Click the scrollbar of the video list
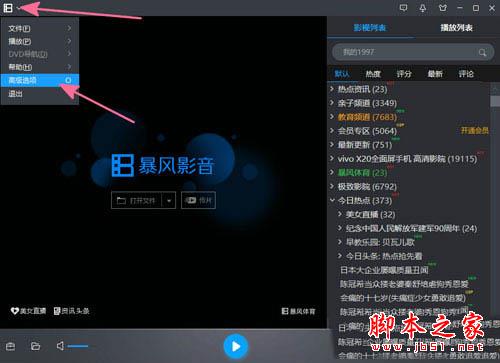This screenshot has height=363, width=500. 495,101
